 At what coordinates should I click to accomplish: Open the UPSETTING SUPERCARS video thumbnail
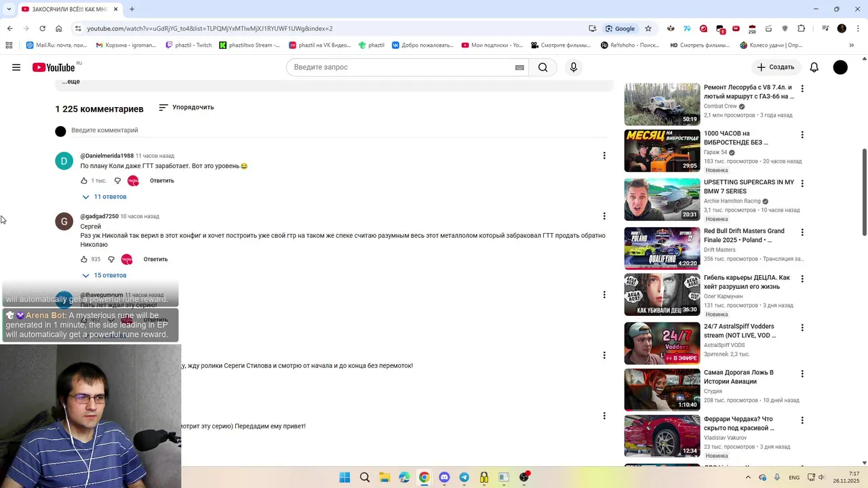coord(662,199)
